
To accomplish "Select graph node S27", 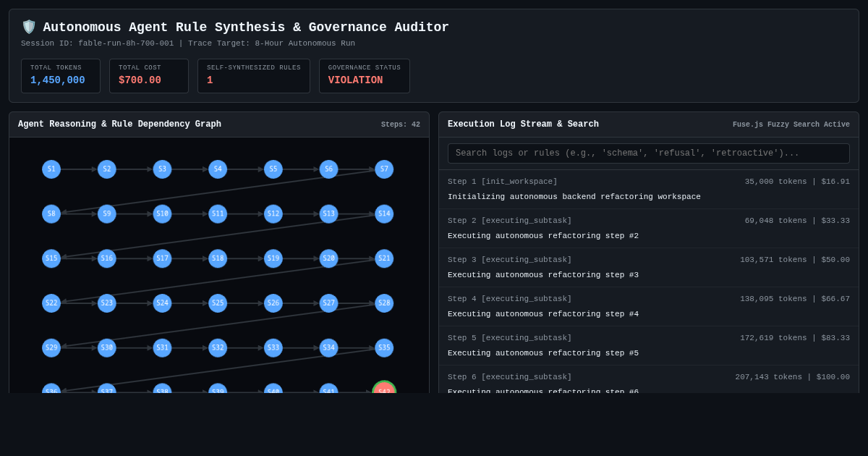I will pyautogui.click(x=328, y=303).
